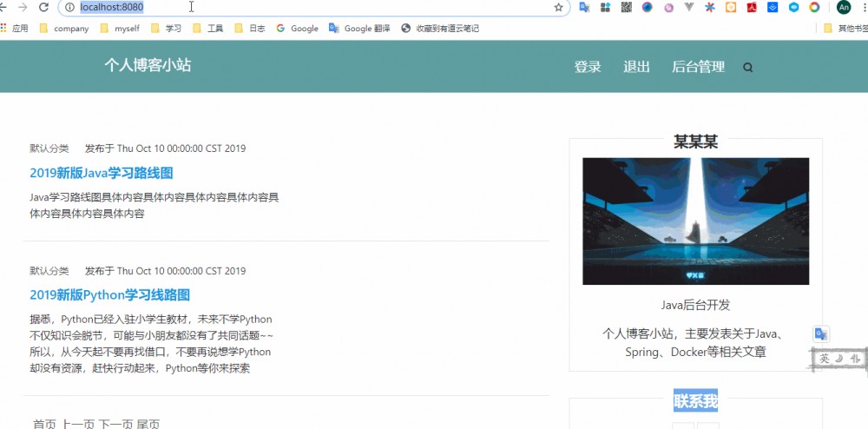
Task: Open the 'myself' bookmarks folder
Action: pos(120,29)
